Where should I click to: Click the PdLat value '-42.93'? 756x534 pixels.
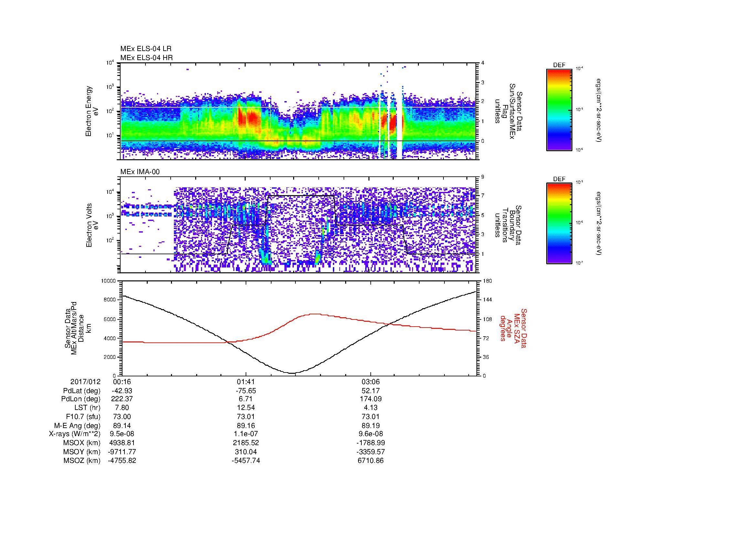tap(122, 391)
